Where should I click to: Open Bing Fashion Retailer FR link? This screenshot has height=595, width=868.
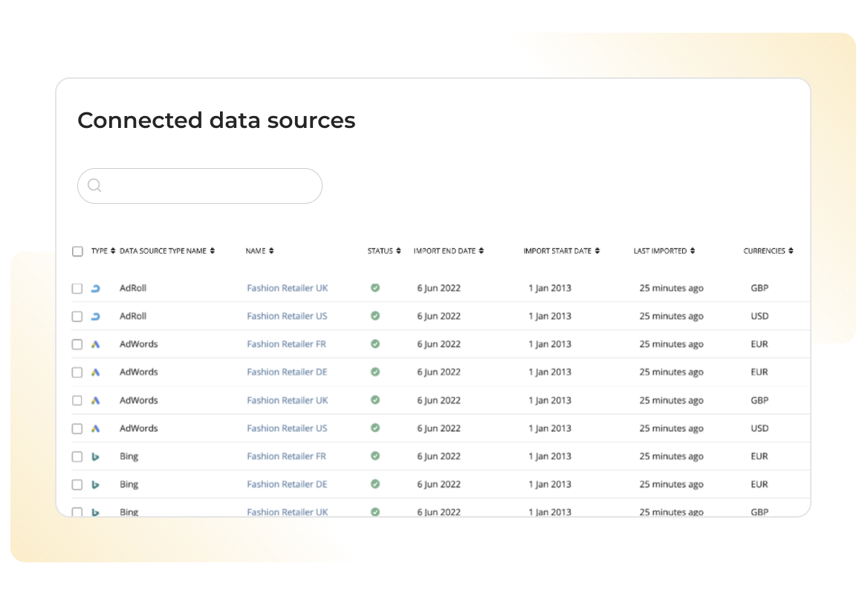pyautogui.click(x=286, y=456)
